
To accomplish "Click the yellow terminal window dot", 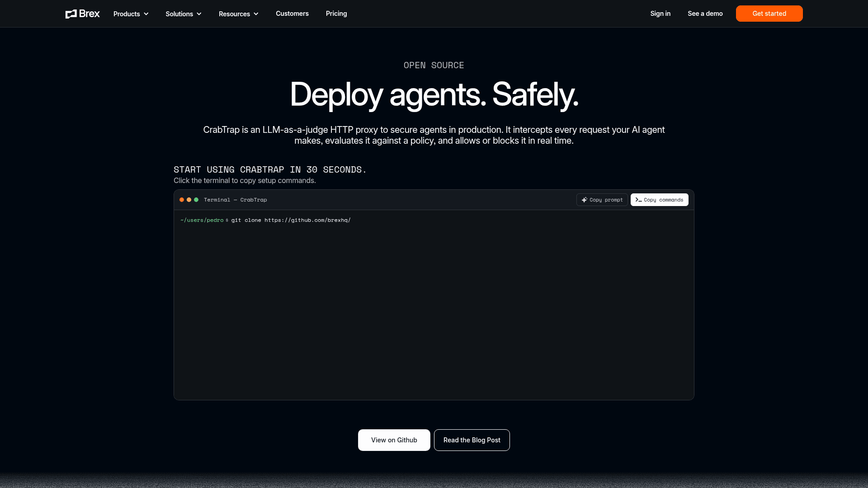I will click(x=189, y=200).
